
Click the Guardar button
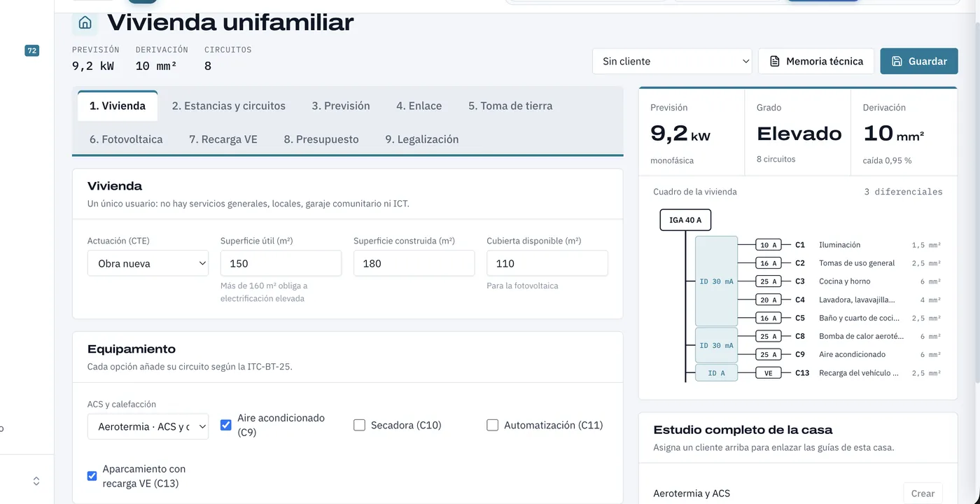[918, 62]
